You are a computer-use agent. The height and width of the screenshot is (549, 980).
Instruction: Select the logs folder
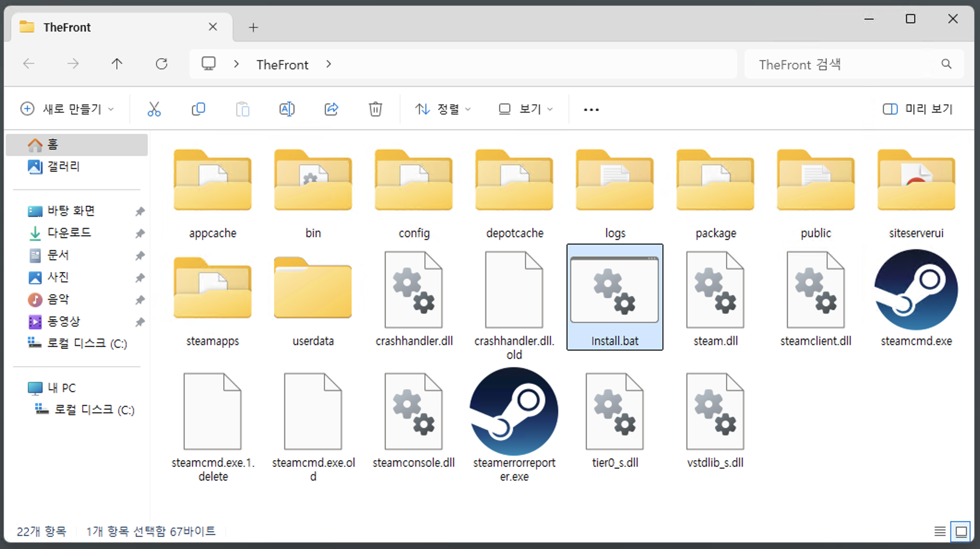pos(615,194)
